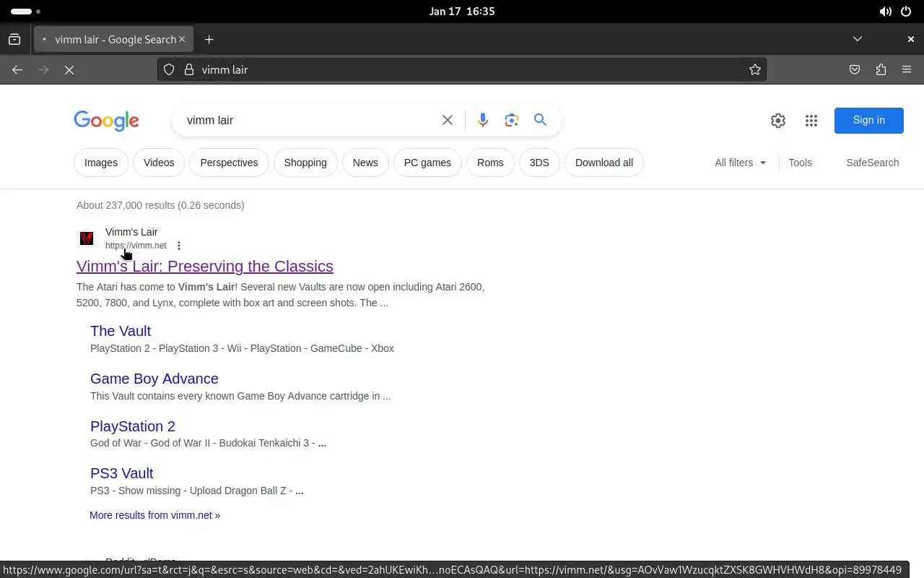Select the Images filter chip

point(101,163)
